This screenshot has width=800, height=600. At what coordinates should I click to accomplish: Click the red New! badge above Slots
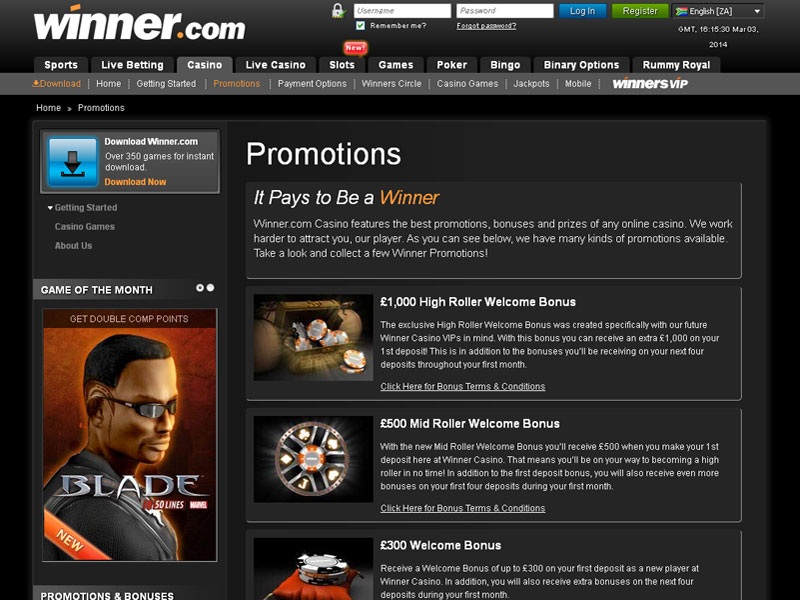tap(355, 48)
